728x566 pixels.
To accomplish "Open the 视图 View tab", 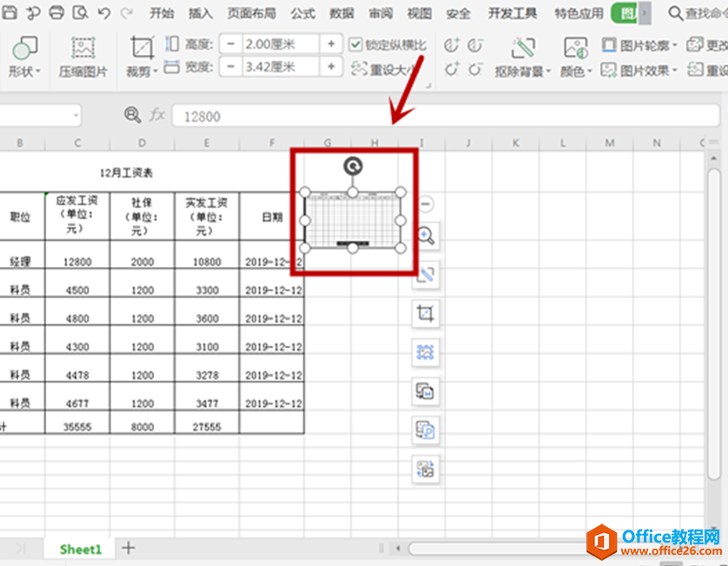I will 420,14.
